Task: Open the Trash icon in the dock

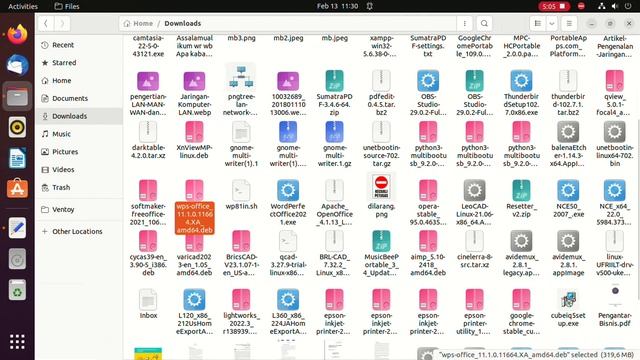Action: point(17,290)
